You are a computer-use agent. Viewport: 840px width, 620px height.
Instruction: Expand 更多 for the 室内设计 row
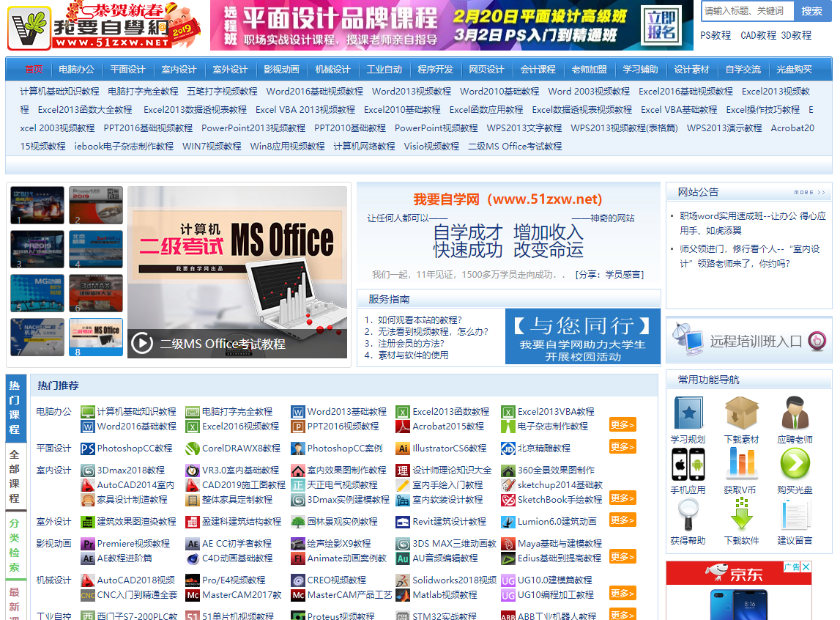click(622, 498)
